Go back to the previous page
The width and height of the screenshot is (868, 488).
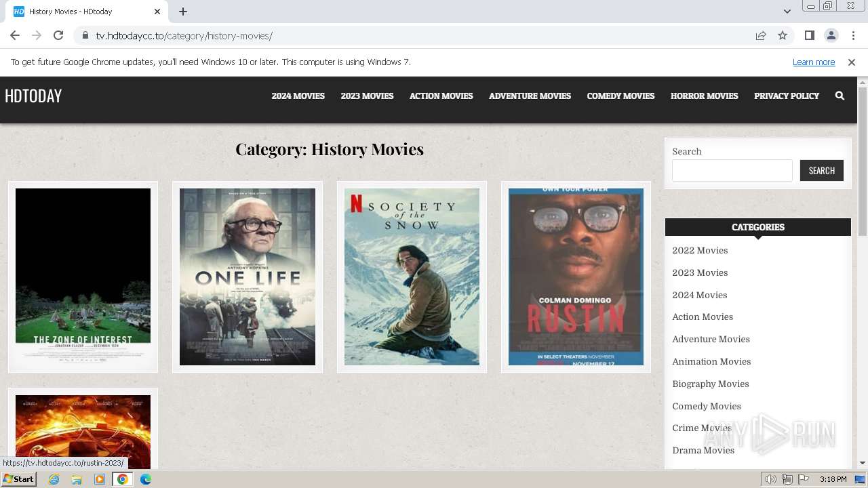(15, 35)
